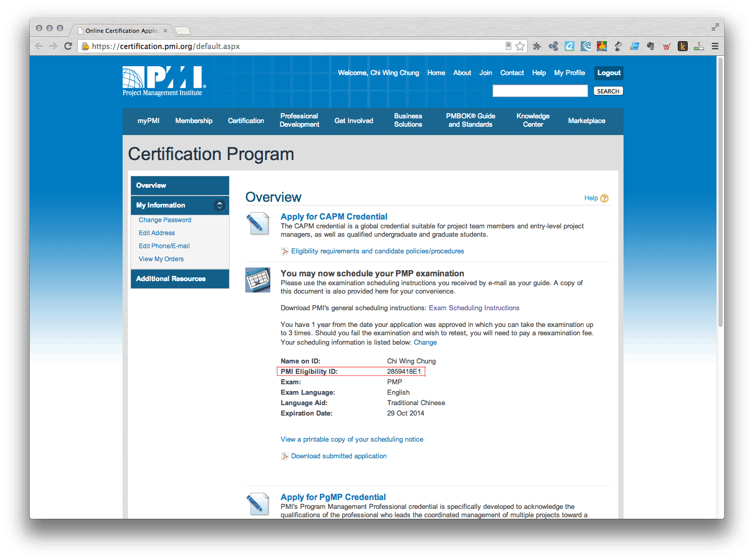Click the desk lamp extension icon

click(618, 46)
